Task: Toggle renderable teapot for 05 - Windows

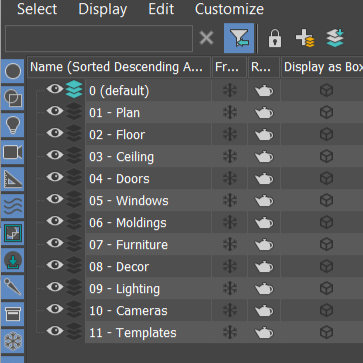Action: pos(264,201)
